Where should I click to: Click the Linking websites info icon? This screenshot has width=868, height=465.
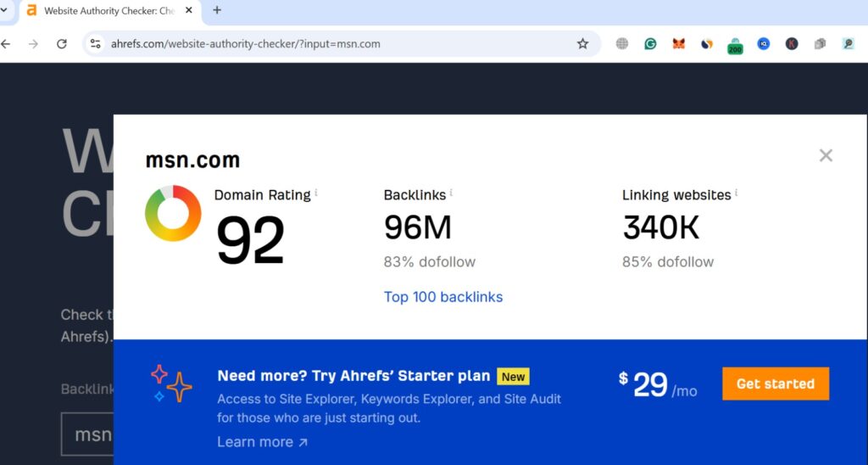pyautogui.click(x=737, y=193)
